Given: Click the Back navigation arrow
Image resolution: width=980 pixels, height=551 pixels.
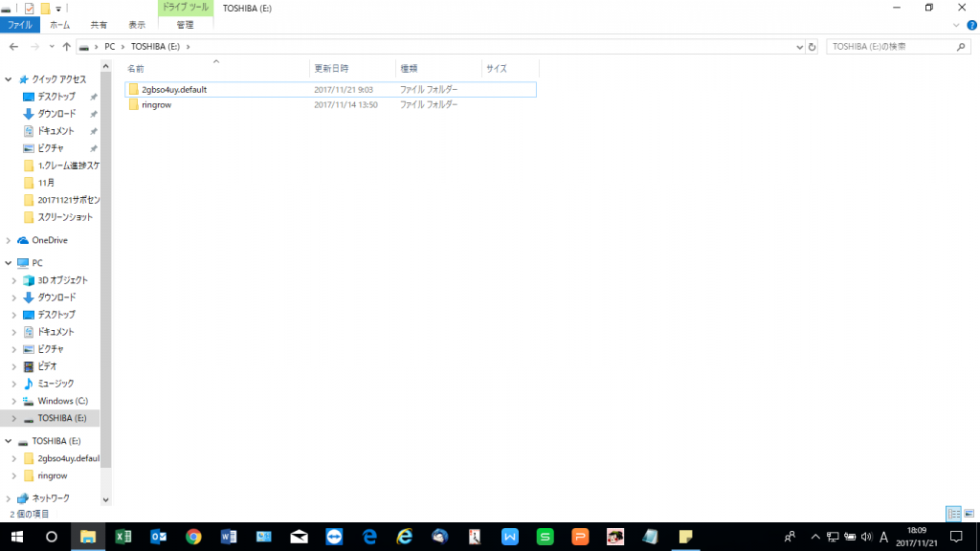Looking at the screenshot, I should click(13, 46).
